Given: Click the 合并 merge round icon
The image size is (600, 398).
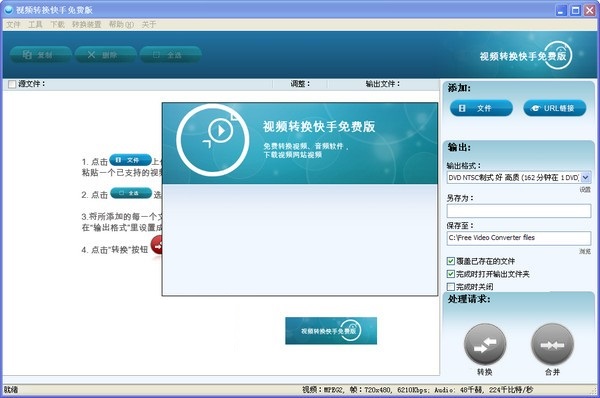Looking at the screenshot, I should 552,344.
